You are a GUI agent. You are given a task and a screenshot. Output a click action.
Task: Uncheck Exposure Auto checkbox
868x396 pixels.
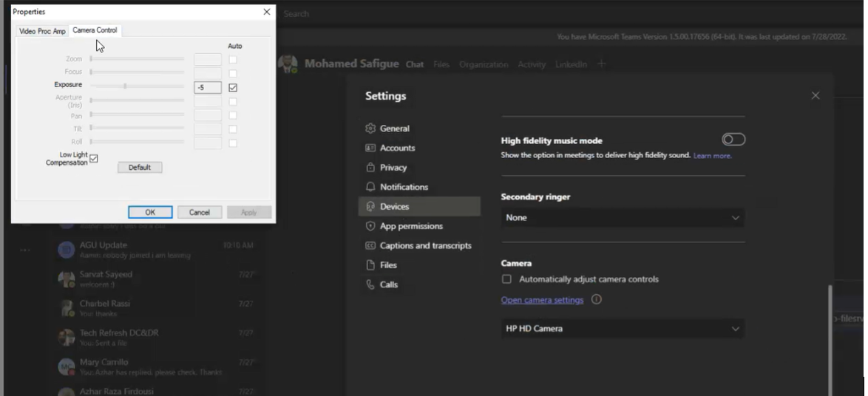click(233, 87)
